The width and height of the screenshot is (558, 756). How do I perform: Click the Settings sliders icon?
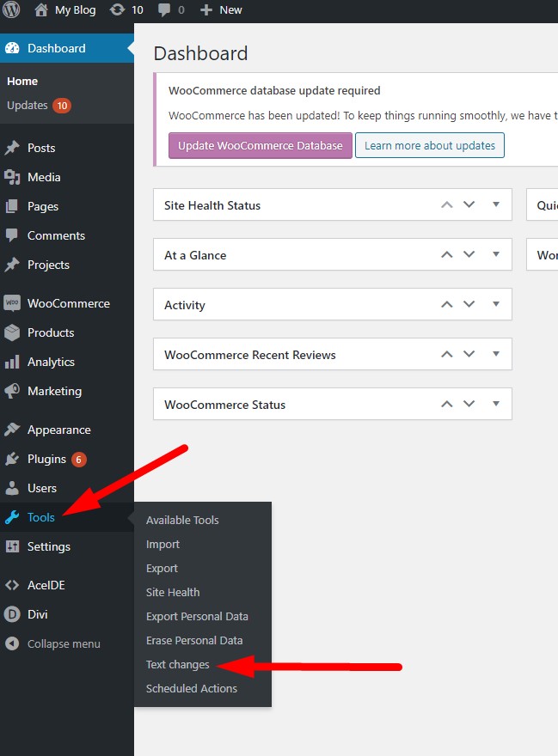(12, 546)
